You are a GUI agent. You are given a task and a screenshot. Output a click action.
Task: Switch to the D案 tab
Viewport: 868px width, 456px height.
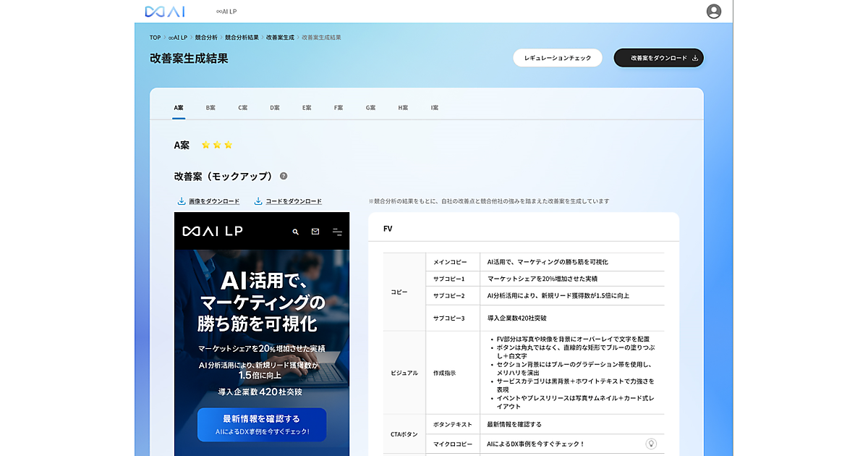pos(275,108)
